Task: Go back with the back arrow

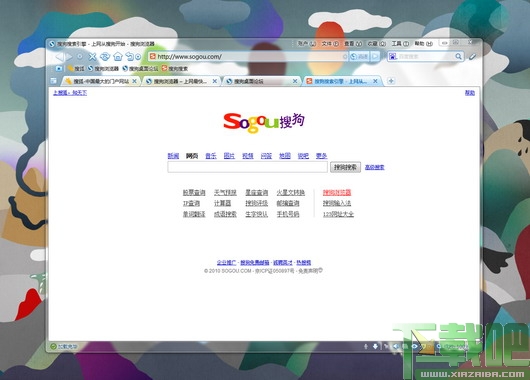Action: (59, 56)
